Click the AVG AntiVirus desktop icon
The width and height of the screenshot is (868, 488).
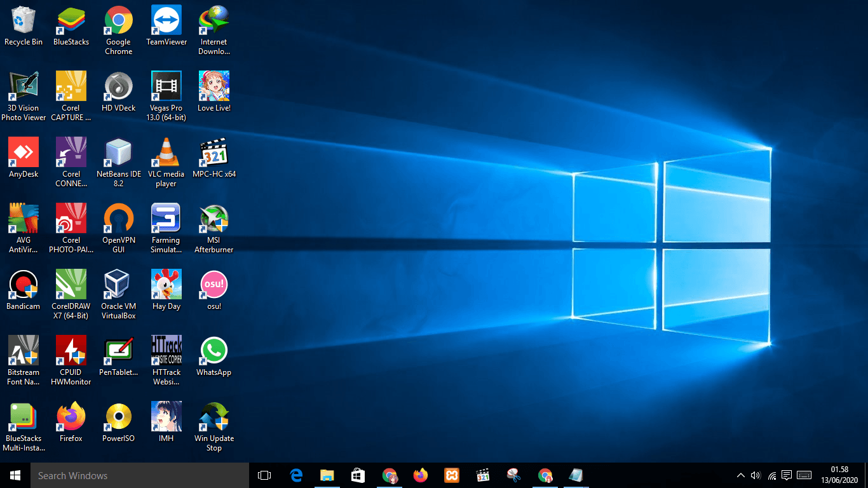[x=24, y=228]
